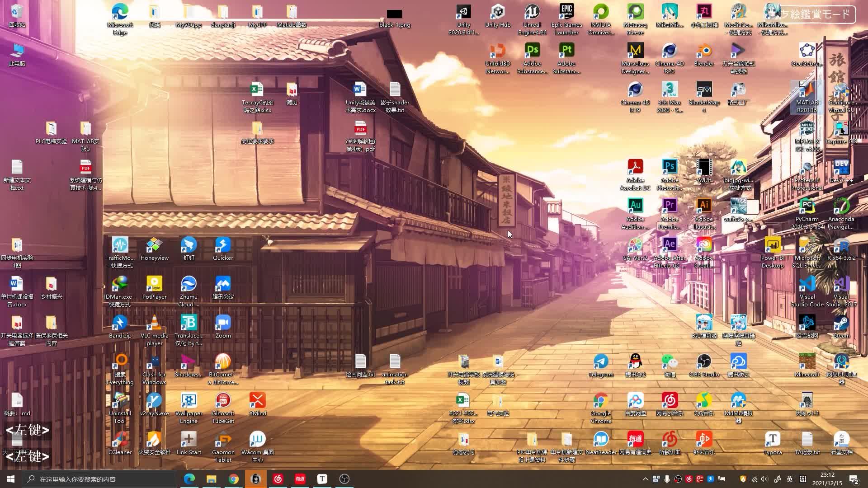868x488 pixels.
Task: Open NetEase Cloud Music taskbar icon
Action: 278,479
